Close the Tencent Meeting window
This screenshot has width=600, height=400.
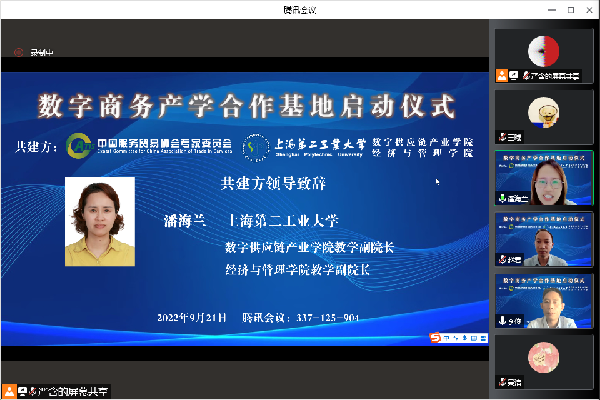pos(589,10)
